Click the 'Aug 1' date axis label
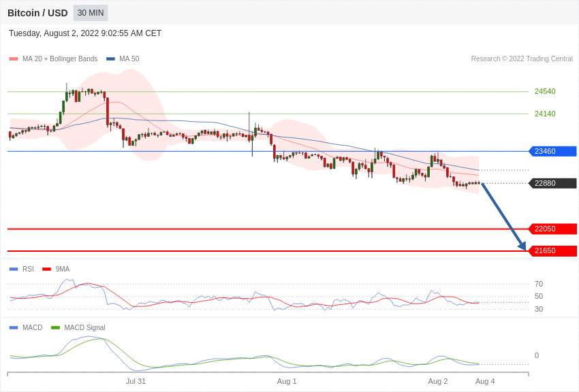Screen dimensions: 579x392 point(287,381)
